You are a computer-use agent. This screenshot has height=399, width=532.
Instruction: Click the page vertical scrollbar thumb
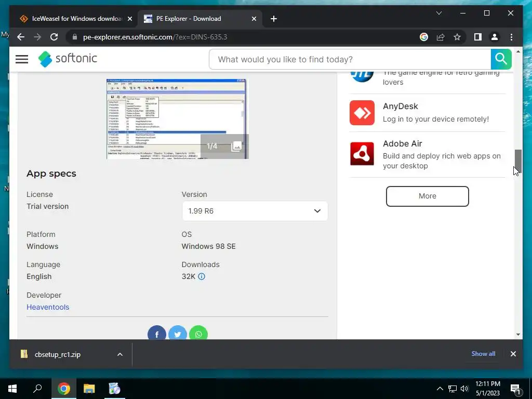coord(518,162)
